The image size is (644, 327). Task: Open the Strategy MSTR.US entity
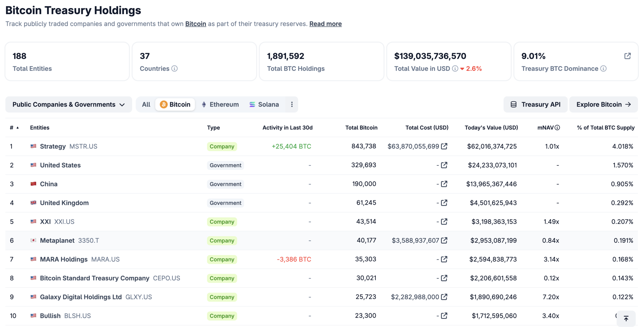pyautogui.click(x=68, y=146)
